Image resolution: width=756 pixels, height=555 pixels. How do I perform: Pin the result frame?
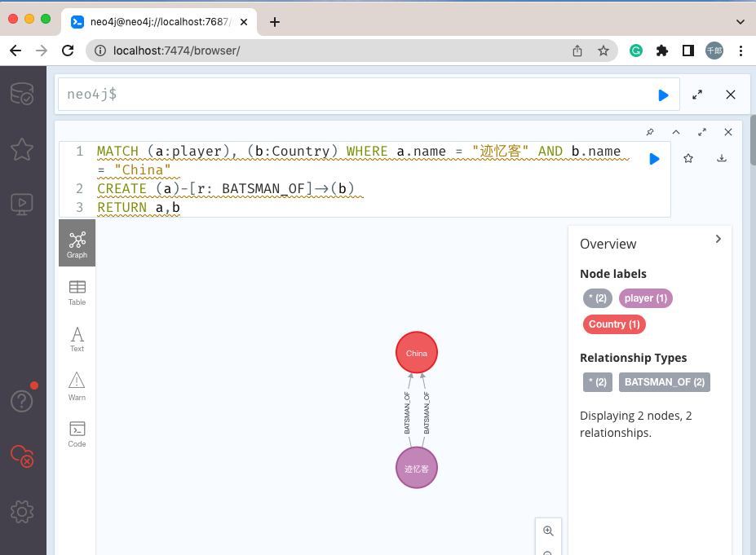coord(650,132)
